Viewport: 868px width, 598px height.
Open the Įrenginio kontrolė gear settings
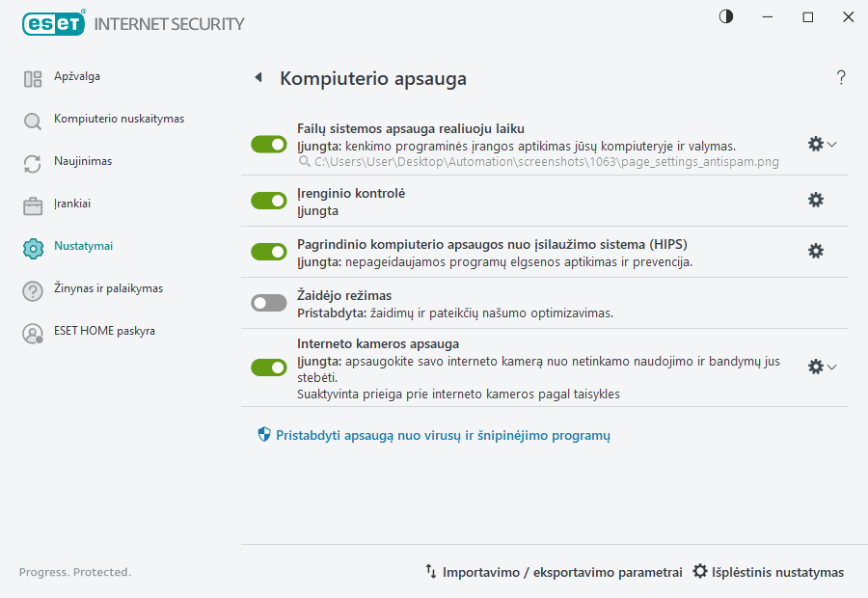pyautogui.click(x=816, y=200)
